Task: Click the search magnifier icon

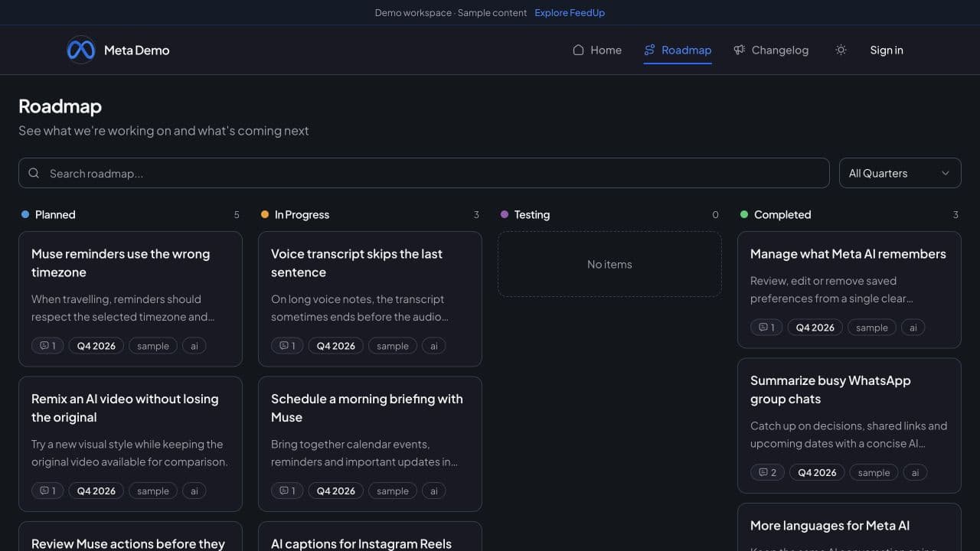Action: point(34,173)
